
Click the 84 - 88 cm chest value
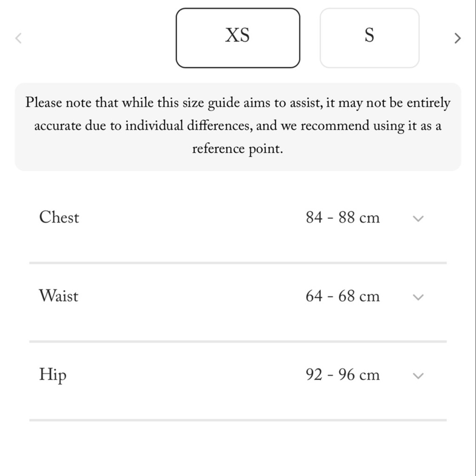[343, 218]
